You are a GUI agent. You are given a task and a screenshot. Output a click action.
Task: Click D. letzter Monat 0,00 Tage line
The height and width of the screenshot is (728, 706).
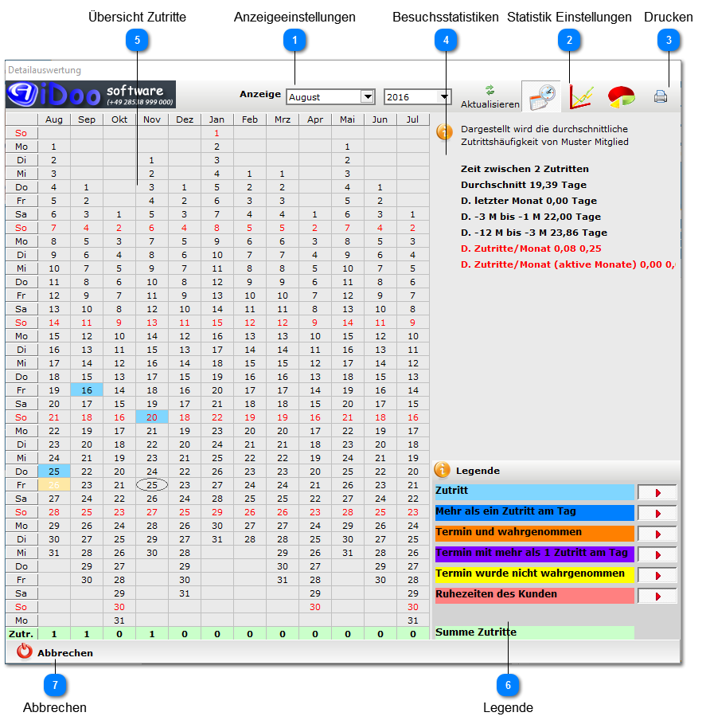point(529,201)
